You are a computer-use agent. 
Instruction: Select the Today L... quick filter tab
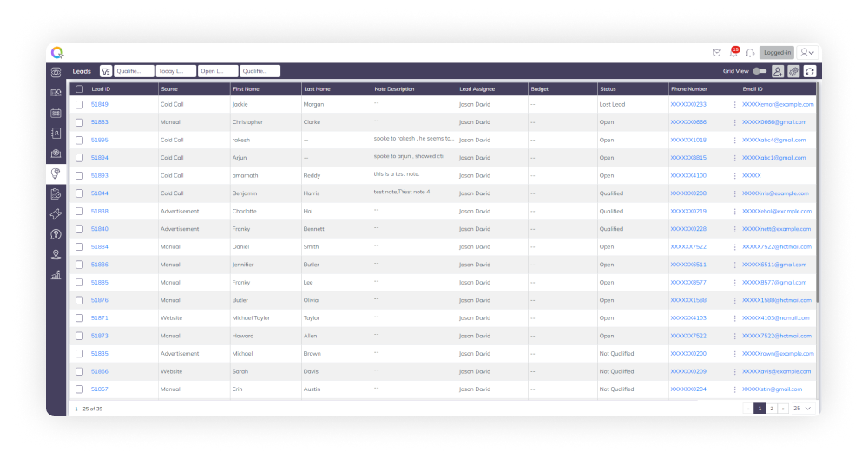click(x=175, y=72)
